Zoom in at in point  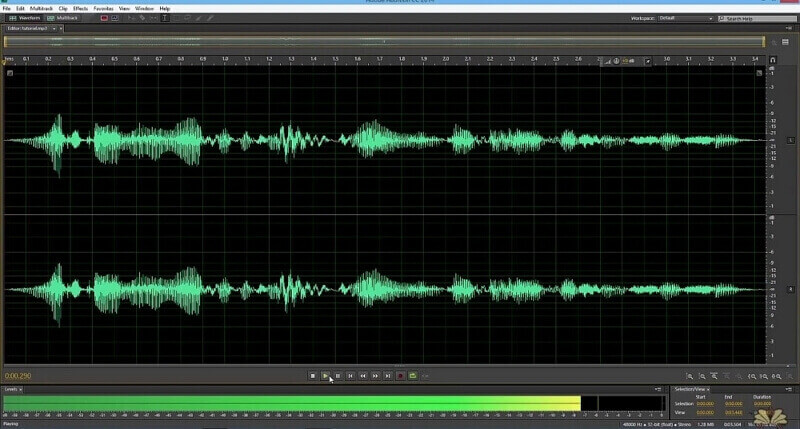pos(752,376)
